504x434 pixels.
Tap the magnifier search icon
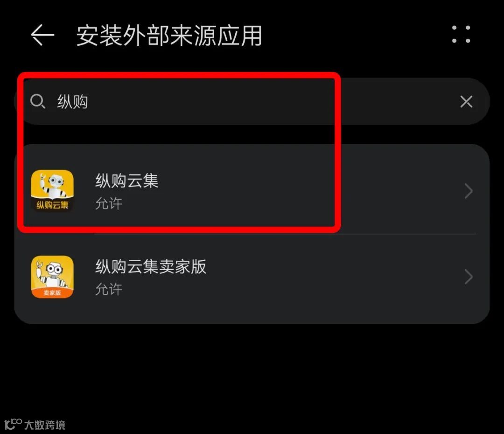[38, 101]
